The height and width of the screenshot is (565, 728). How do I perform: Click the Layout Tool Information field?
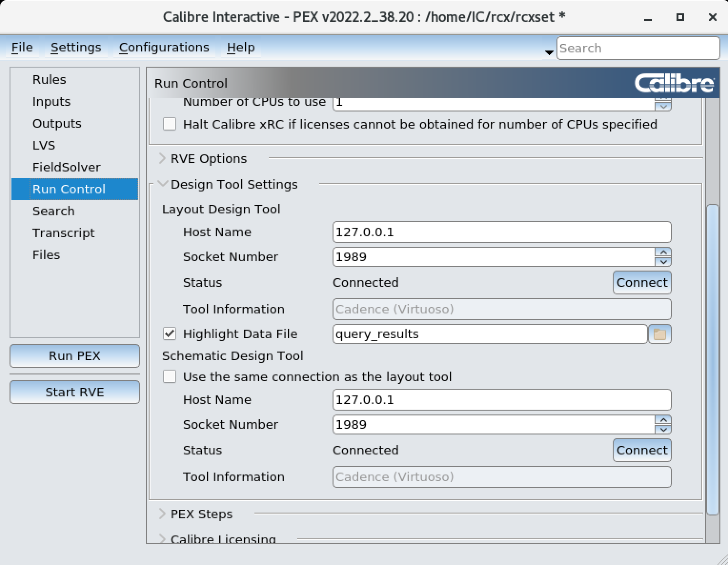point(502,309)
